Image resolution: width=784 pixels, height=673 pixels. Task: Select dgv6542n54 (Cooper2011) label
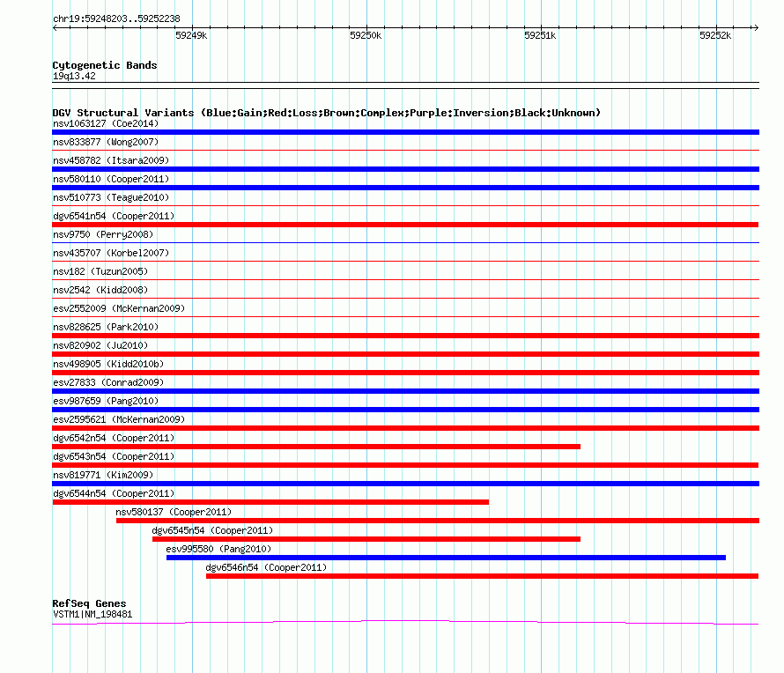[114, 438]
